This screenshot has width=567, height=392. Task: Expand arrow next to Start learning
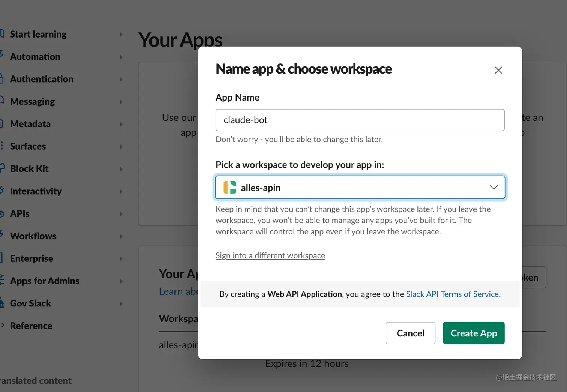[121, 35]
